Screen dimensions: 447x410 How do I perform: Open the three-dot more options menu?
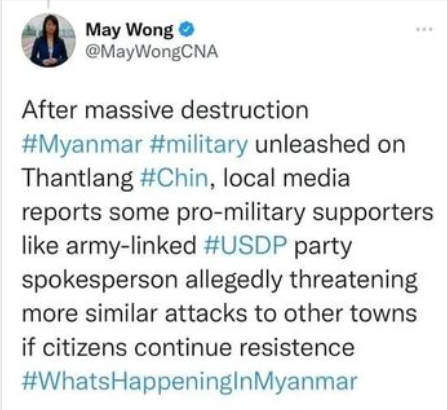[x=424, y=30]
